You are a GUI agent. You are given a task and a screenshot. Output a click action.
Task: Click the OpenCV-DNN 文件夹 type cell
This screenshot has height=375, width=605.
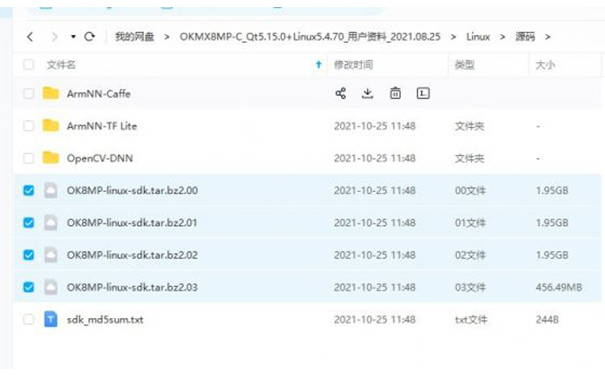click(x=469, y=159)
